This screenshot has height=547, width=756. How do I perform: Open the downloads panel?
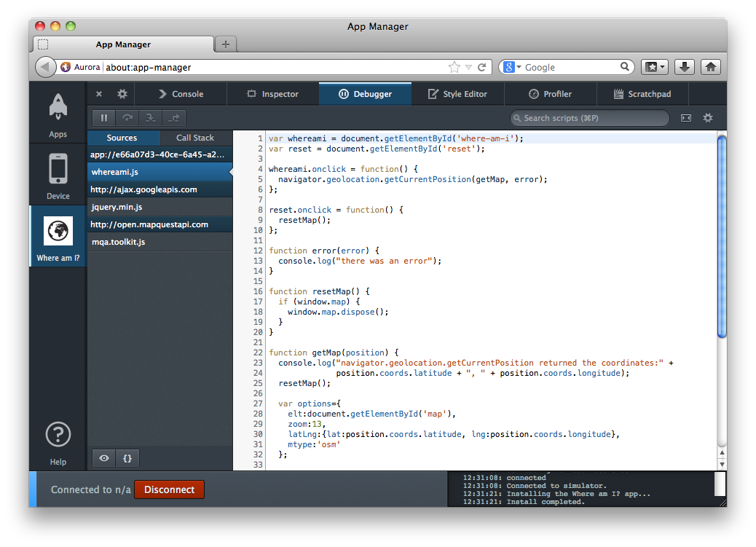coord(684,67)
